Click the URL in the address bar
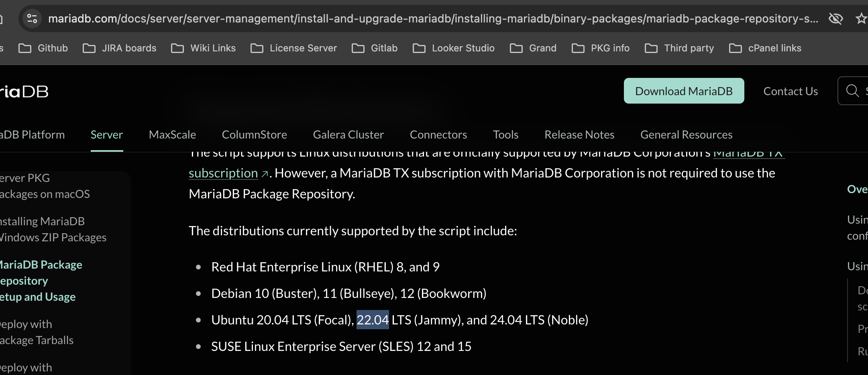Screen dimensions: 868x375 (x=433, y=18)
